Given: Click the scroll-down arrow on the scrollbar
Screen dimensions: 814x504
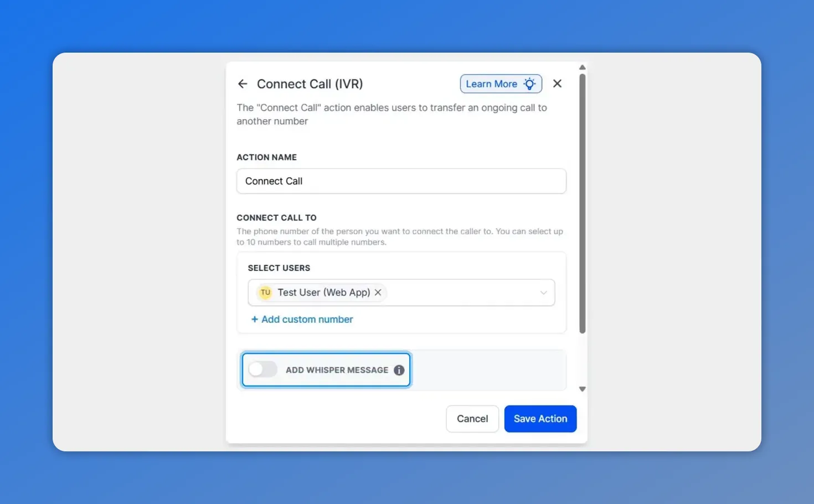Looking at the screenshot, I should 582,389.
